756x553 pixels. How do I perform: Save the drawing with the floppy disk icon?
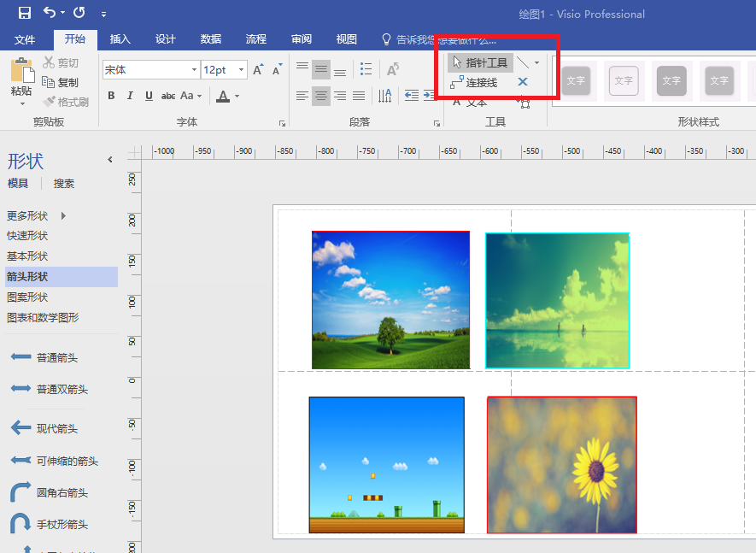[x=25, y=13]
